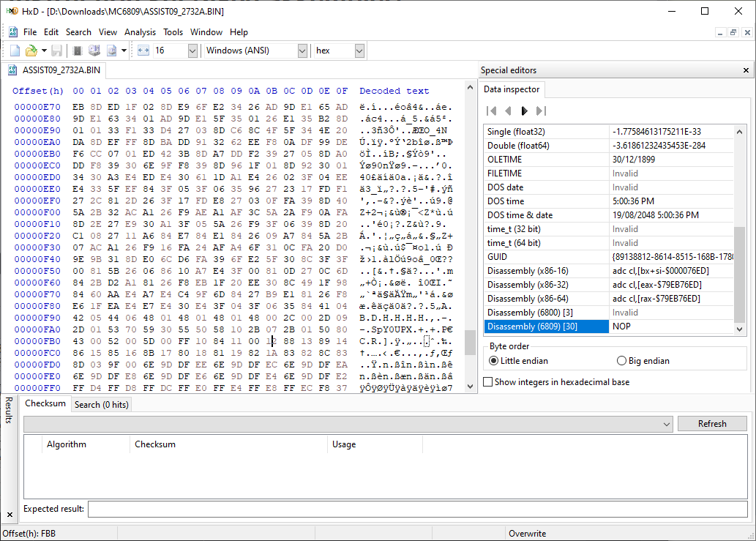Select Big endian byte order
The height and width of the screenshot is (541, 756).
pos(643,361)
